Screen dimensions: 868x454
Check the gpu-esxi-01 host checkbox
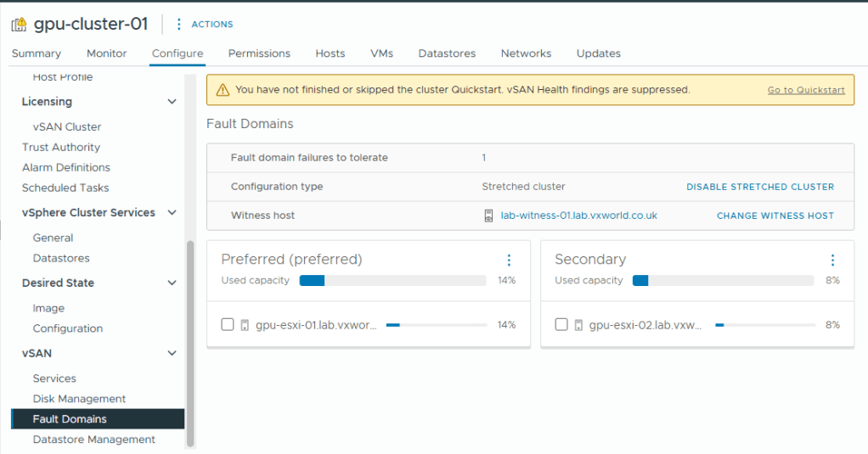click(x=227, y=324)
